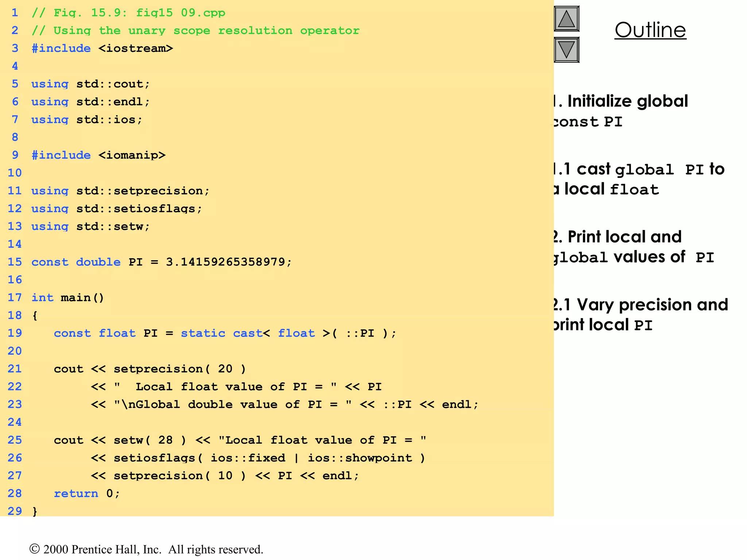Click the 'using std::endl;' line
The width and height of the screenshot is (747, 560).
tap(90, 102)
